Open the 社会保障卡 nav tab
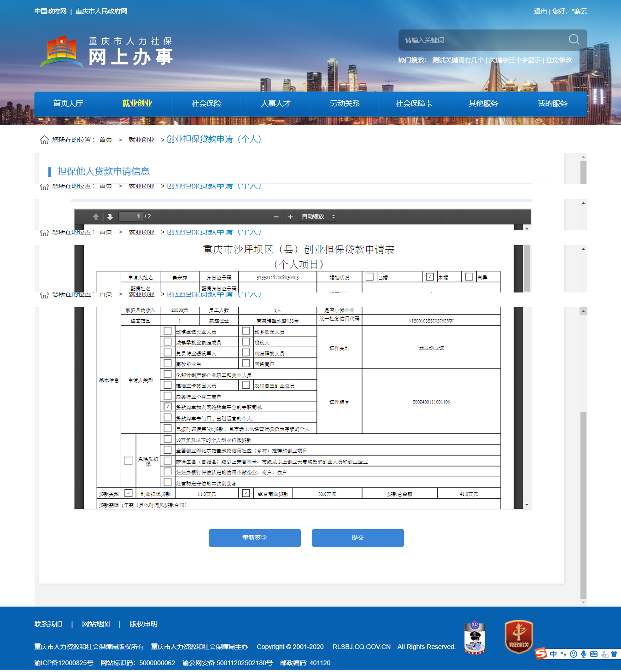This screenshot has width=621, height=672. [x=414, y=104]
